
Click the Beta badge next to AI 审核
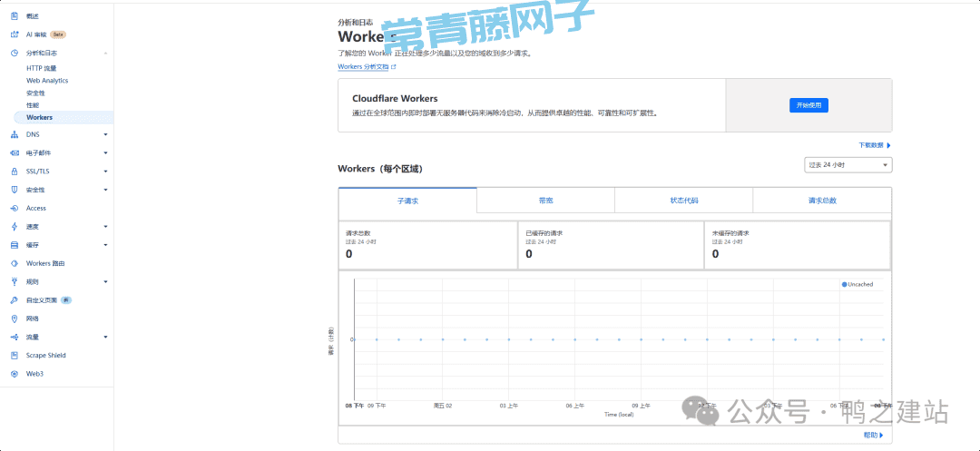[x=58, y=34]
